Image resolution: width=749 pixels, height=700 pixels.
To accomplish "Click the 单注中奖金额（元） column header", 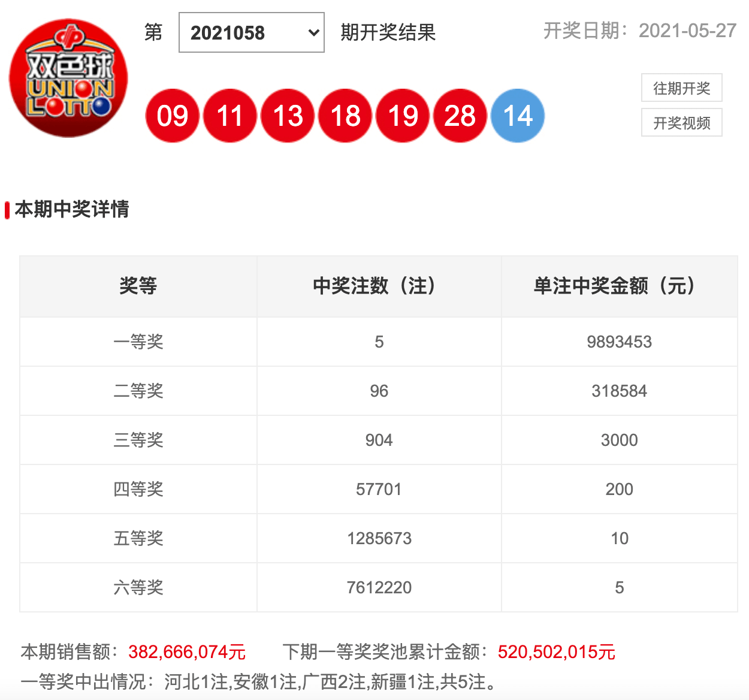I will coord(620,286).
